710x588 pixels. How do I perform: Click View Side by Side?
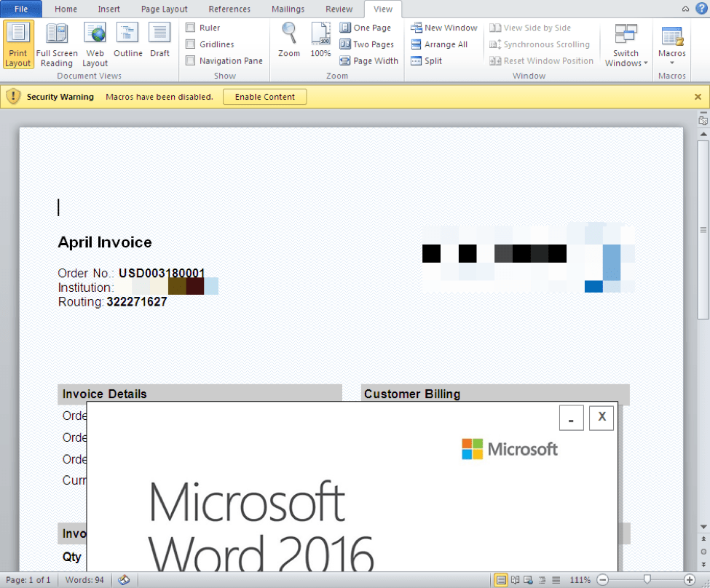530,28
